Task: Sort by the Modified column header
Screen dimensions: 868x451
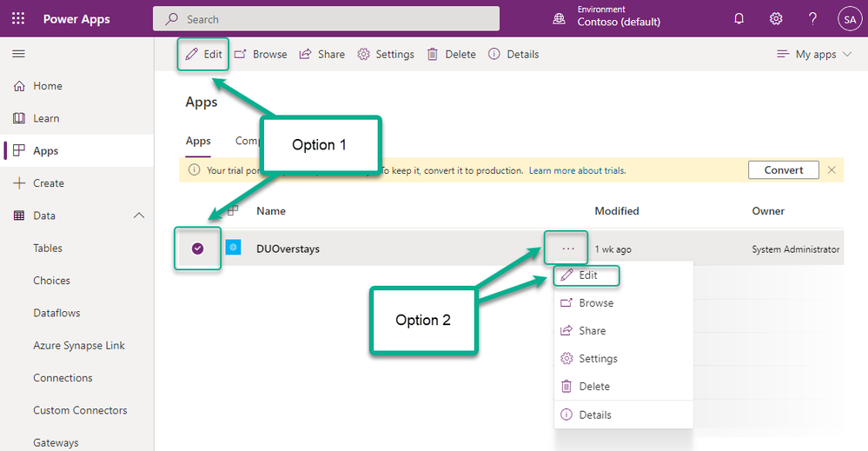Action: (617, 211)
